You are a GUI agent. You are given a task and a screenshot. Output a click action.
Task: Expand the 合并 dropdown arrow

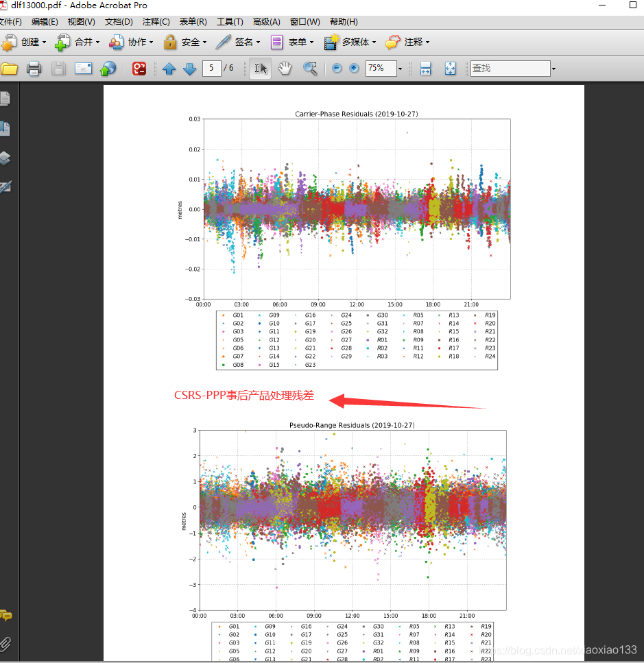click(x=97, y=43)
